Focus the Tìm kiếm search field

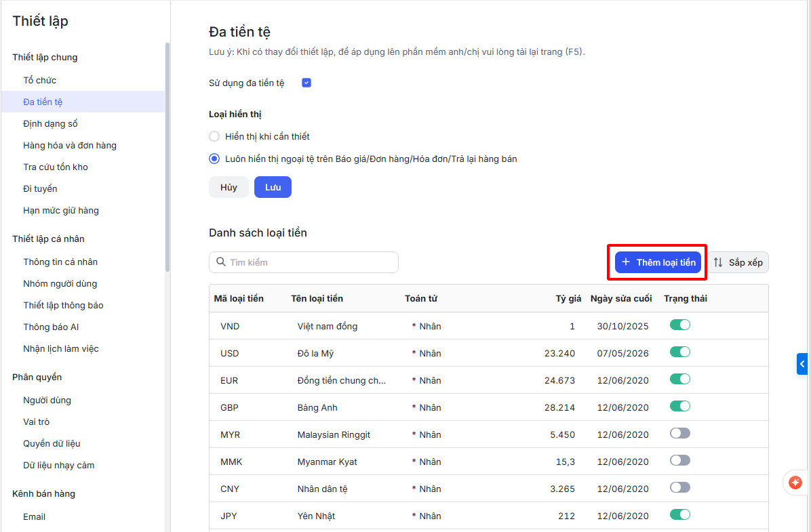pyautogui.click(x=304, y=262)
